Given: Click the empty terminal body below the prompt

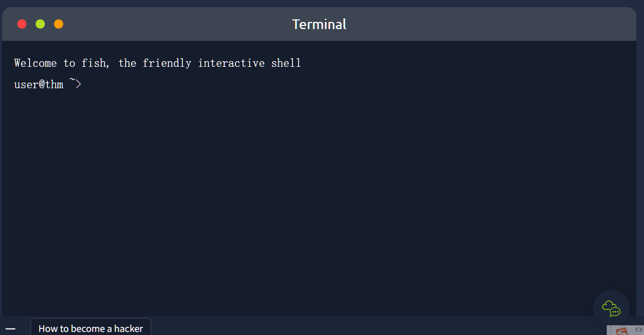Looking at the screenshot, I should 306,204.
